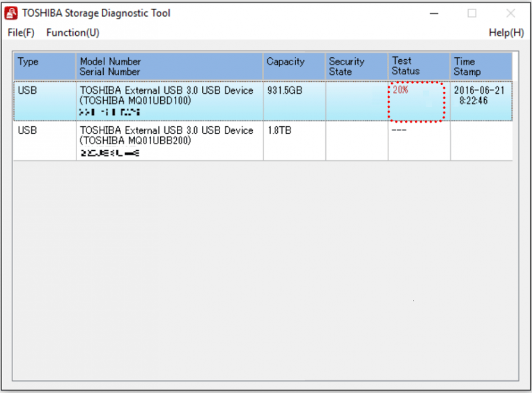Click the TOSHIBA Storage Diagnostic Tool app icon
Viewport: 532px width, 393px height.
coord(11,13)
